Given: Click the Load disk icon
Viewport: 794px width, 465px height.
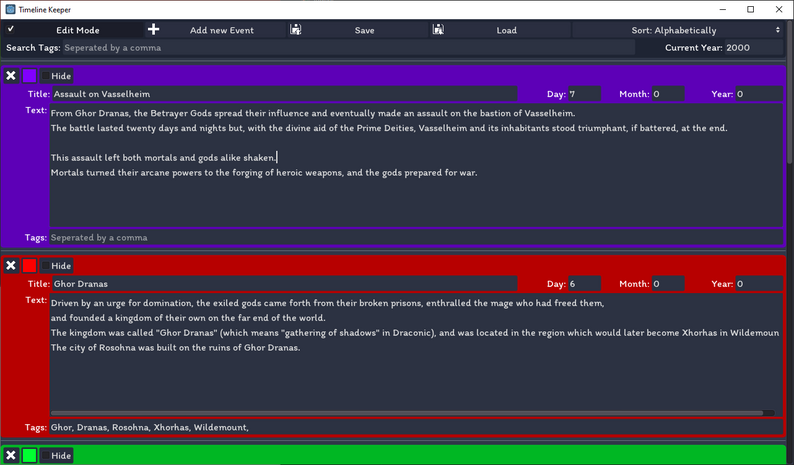Looking at the screenshot, I should [438, 30].
